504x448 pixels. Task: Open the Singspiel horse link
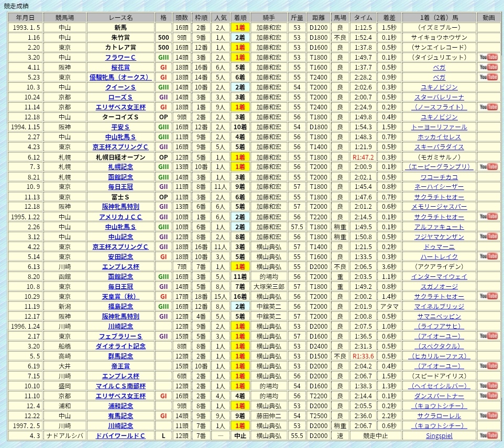(439, 436)
